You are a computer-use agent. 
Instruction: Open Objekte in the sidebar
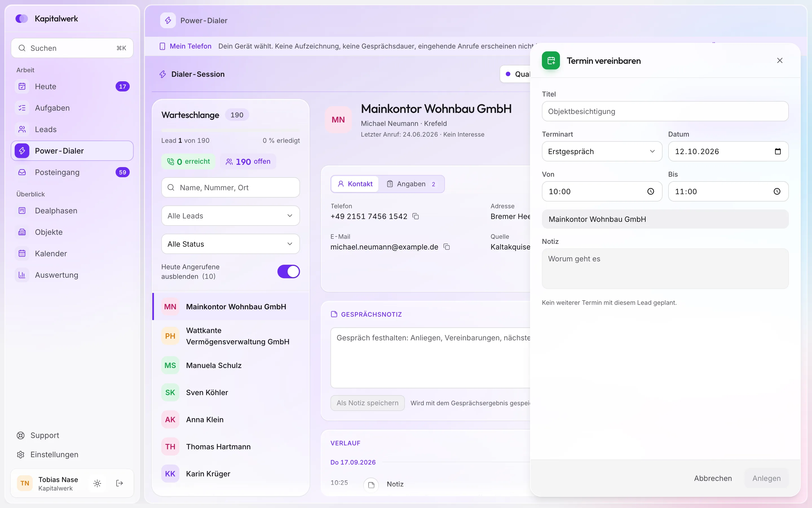point(72,232)
